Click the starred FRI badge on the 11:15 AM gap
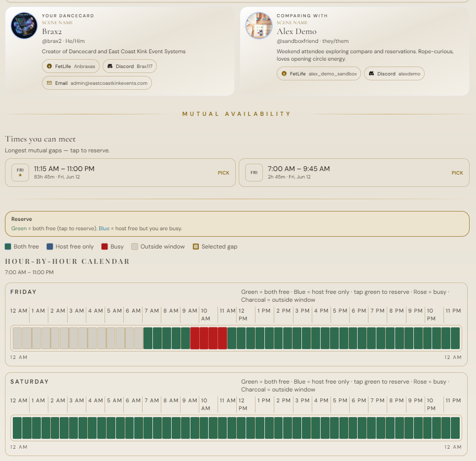The width and height of the screenshot is (476, 461). tap(20, 173)
